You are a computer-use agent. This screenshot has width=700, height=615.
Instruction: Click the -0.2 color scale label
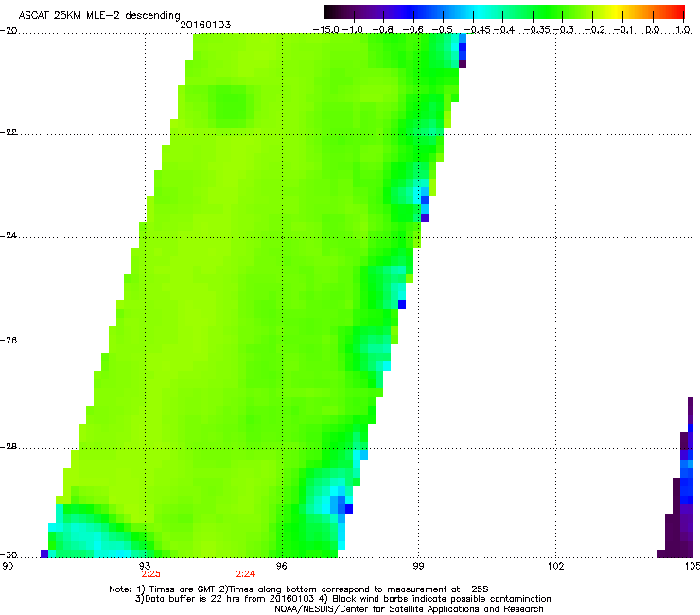tap(595, 30)
